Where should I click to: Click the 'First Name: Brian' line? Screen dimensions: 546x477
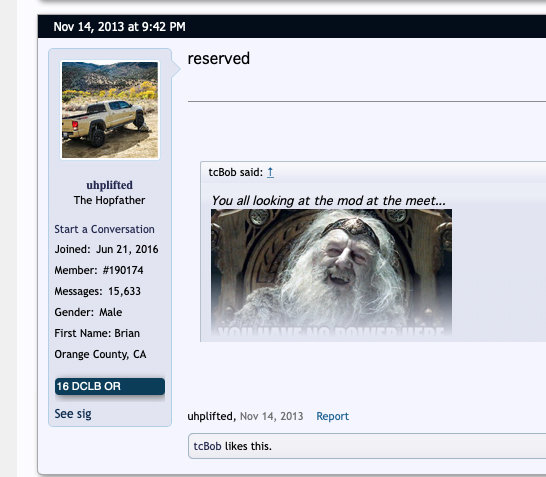(x=97, y=333)
